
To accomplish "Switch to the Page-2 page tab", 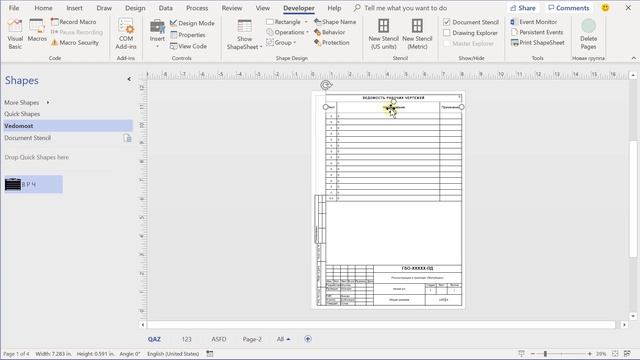I will pos(252,339).
